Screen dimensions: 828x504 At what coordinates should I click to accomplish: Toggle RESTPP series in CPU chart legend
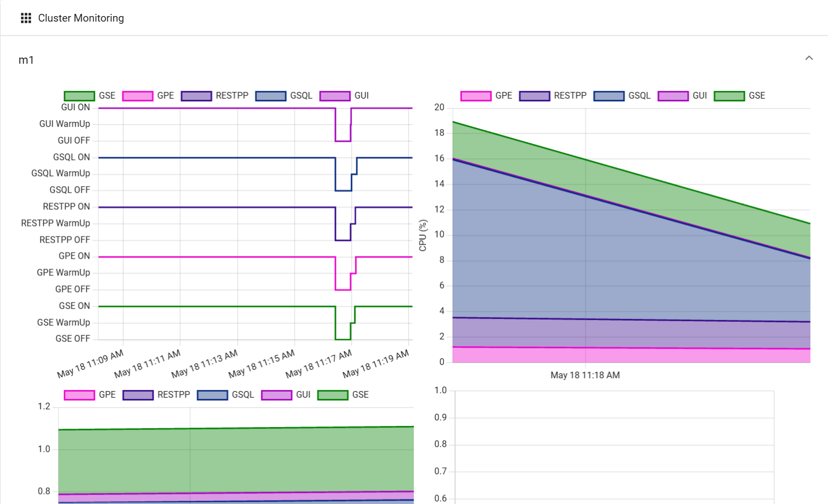(553, 96)
